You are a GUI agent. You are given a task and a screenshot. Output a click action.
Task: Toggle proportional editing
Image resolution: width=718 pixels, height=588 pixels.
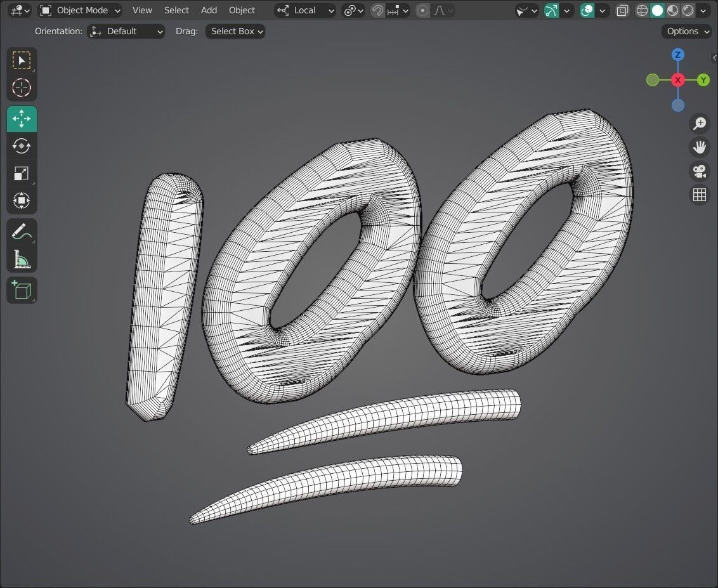coord(422,11)
